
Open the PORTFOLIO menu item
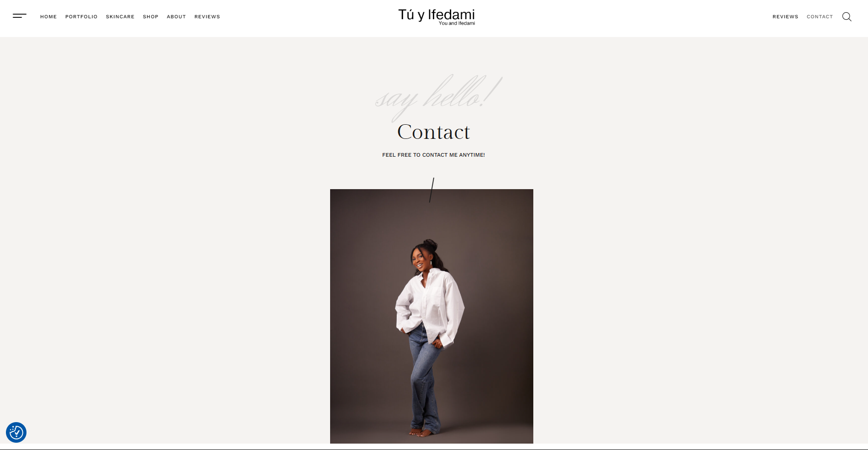(x=81, y=17)
